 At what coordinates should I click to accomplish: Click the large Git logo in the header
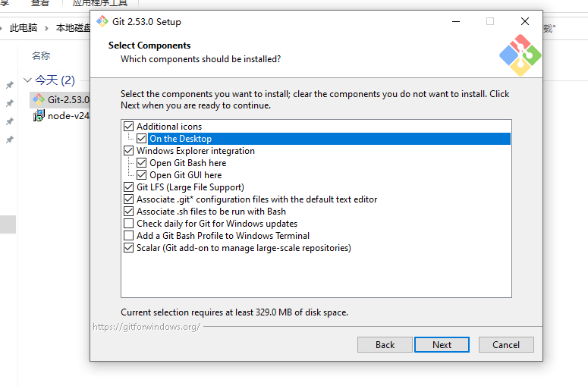[x=520, y=55]
